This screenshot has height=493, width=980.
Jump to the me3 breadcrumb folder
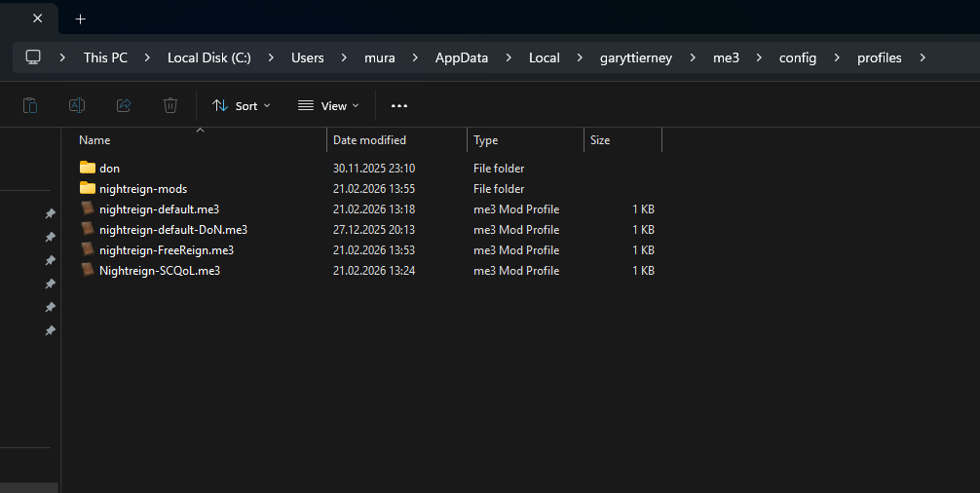point(727,57)
